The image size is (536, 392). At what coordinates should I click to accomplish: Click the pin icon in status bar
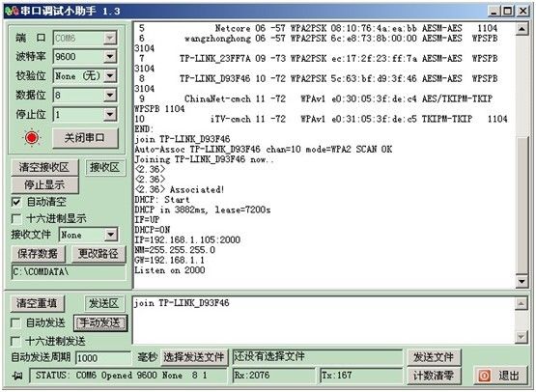tap(17, 376)
